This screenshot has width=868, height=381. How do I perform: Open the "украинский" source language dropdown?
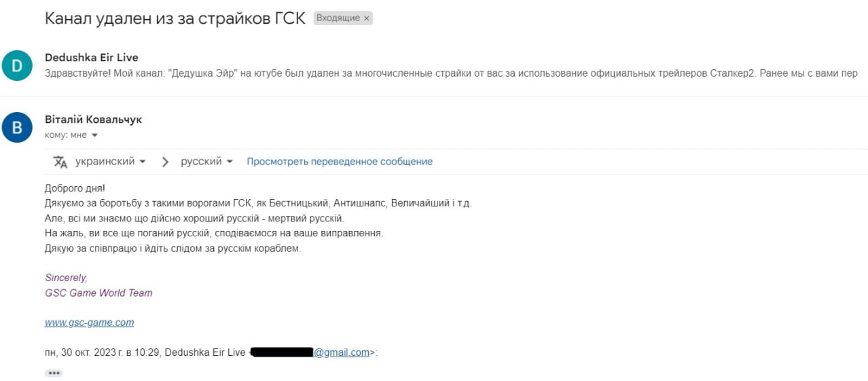(x=110, y=162)
